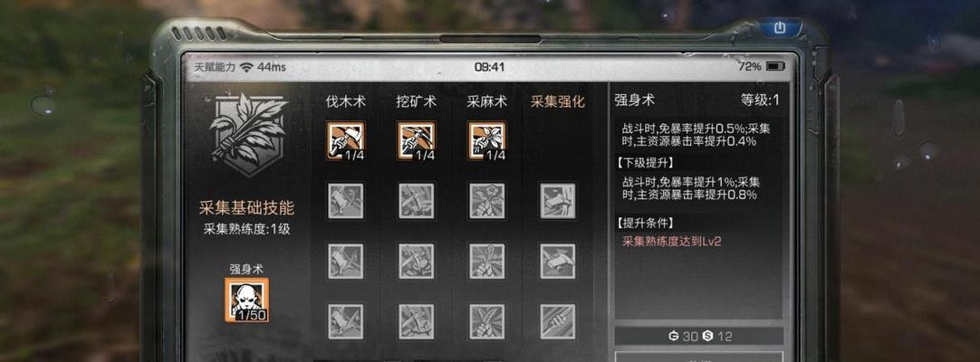Select the active 采麻术 plant skill icon
Viewport: 980px width, 362px height.
click(x=487, y=140)
